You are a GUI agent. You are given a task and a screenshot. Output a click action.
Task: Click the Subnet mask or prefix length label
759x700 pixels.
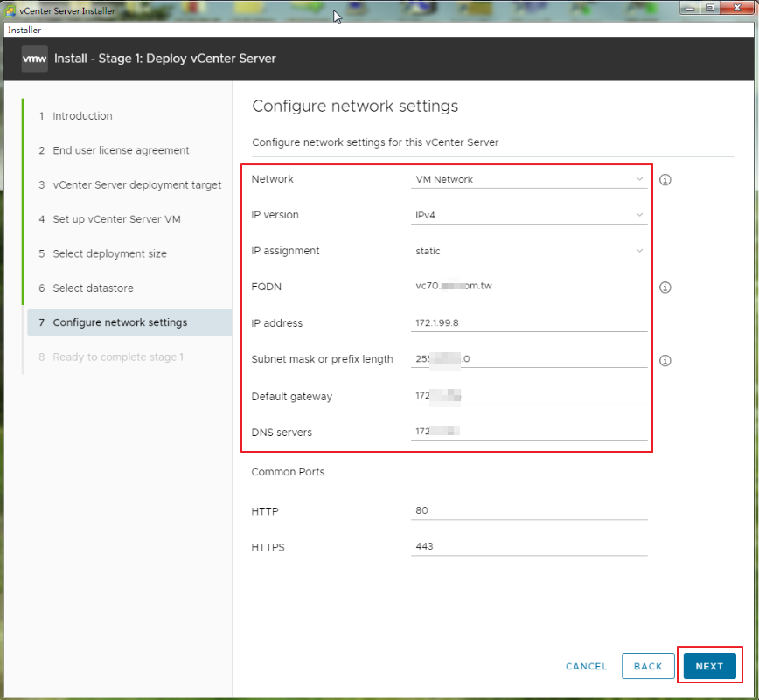pos(322,359)
